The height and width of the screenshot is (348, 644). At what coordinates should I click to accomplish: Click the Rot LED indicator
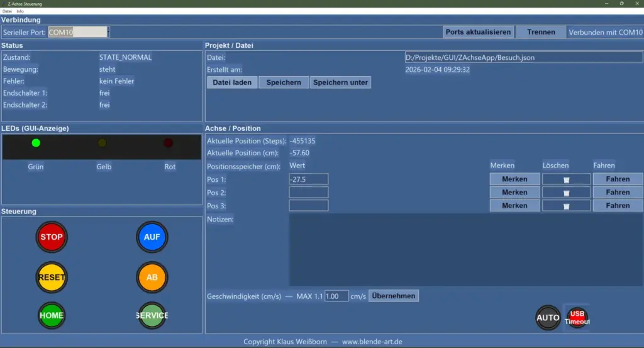[x=169, y=143]
